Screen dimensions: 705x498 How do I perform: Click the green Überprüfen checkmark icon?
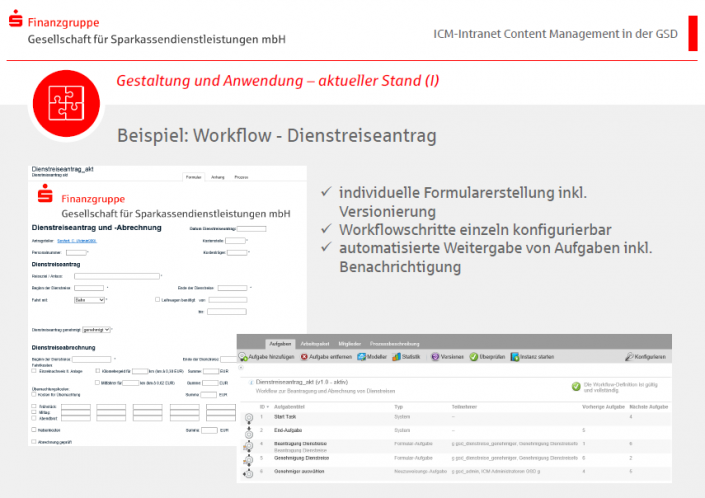474,357
